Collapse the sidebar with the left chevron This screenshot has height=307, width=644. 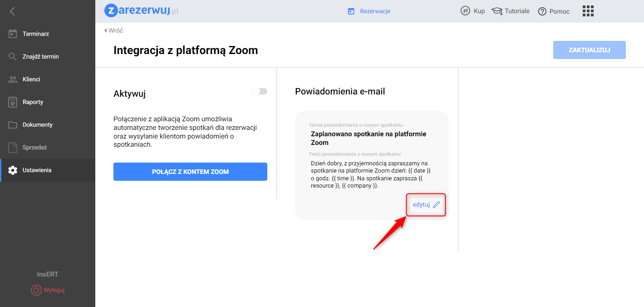[x=12, y=11]
